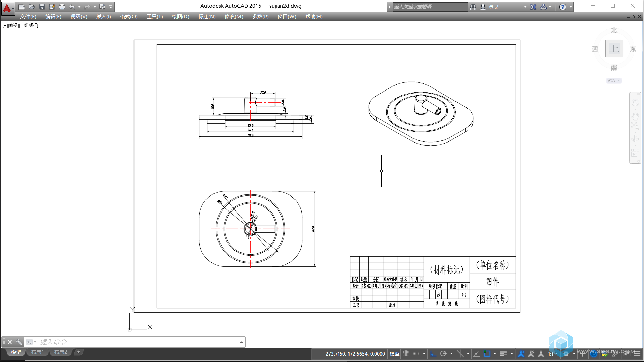Click the [俯视] view controls label
This screenshot has width=644, height=362.
coord(13,26)
